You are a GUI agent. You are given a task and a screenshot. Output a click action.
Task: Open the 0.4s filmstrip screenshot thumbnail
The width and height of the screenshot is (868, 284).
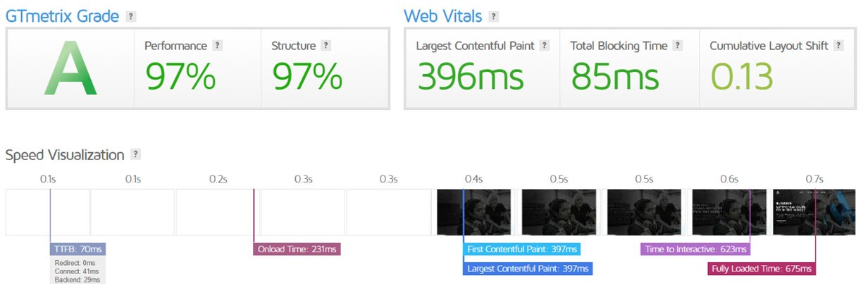473,212
